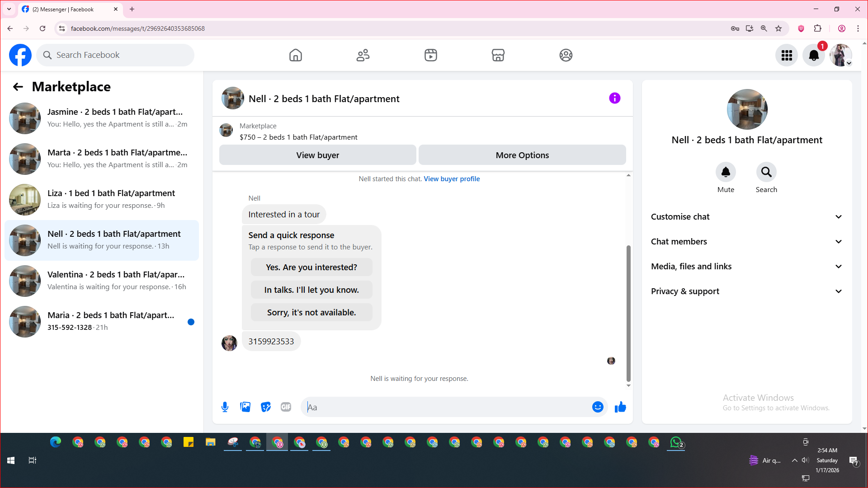
Task: Open Maria's unread conversation
Action: click(102, 321)
